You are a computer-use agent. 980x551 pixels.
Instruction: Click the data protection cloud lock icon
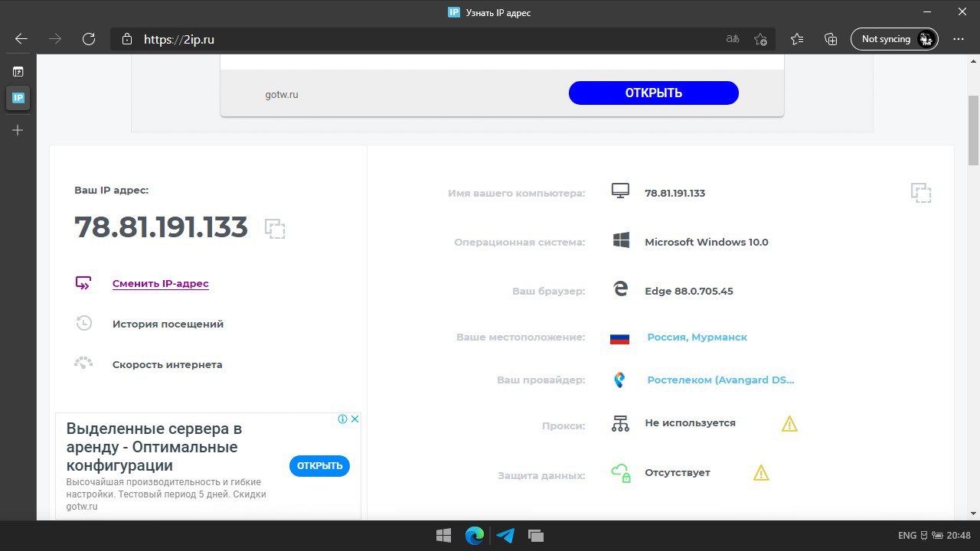click(x=620, y=473)
